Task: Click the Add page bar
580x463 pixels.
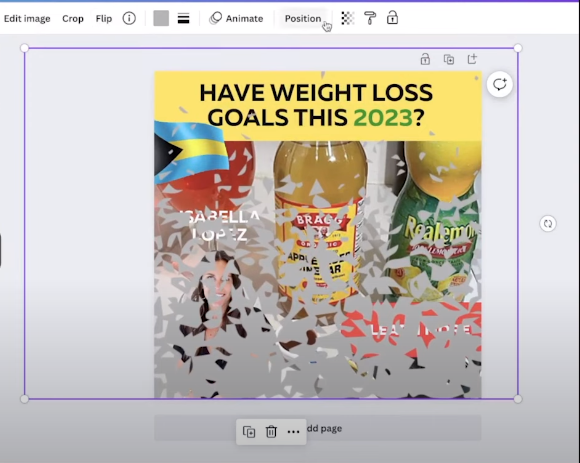Action: (318, 428)
